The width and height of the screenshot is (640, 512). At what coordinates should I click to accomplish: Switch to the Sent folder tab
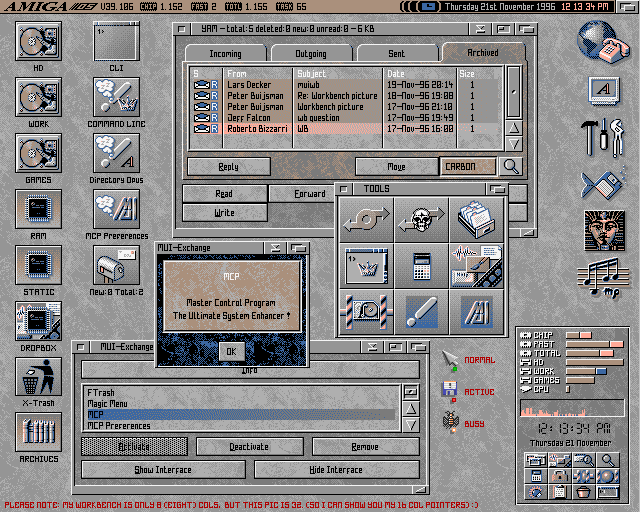[395, 53]
